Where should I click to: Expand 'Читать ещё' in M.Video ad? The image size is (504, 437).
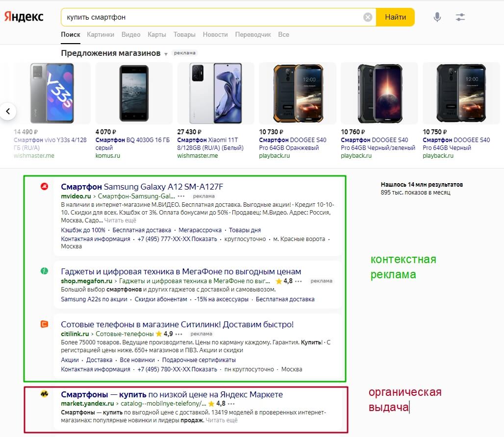click(120, 220)
